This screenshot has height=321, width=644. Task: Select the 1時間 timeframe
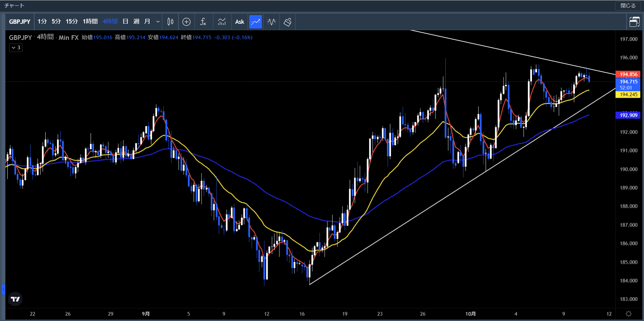90,21
